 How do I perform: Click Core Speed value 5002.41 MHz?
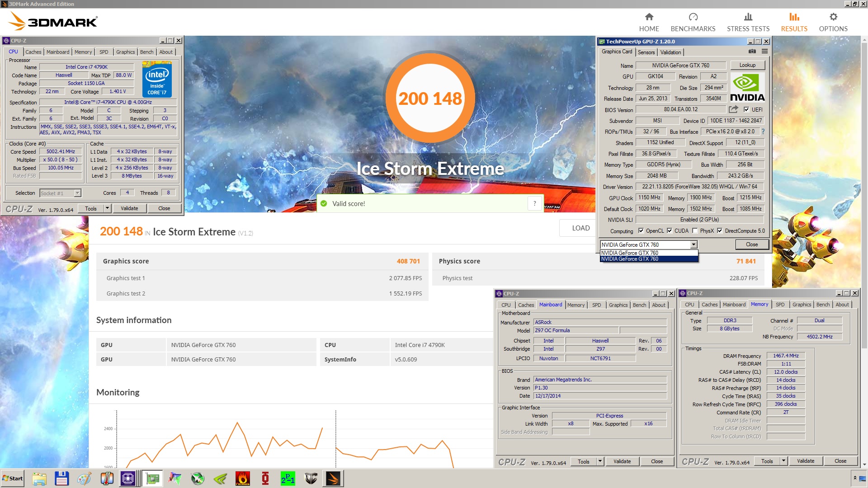(x=61, y=152)
